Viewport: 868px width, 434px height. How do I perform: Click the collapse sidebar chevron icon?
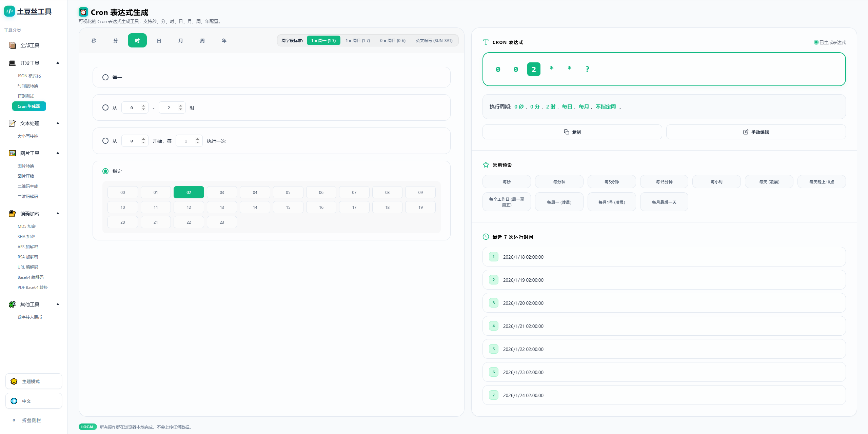[14, 420]
